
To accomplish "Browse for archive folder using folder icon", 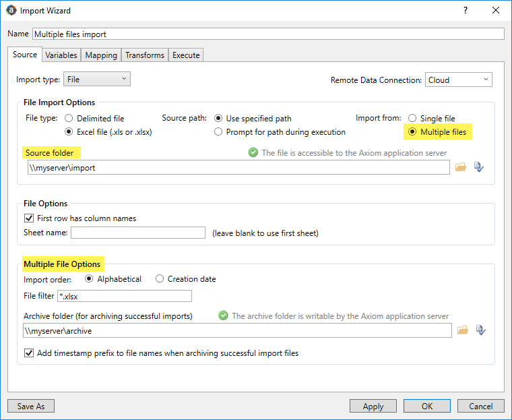I will click(462, 330).
